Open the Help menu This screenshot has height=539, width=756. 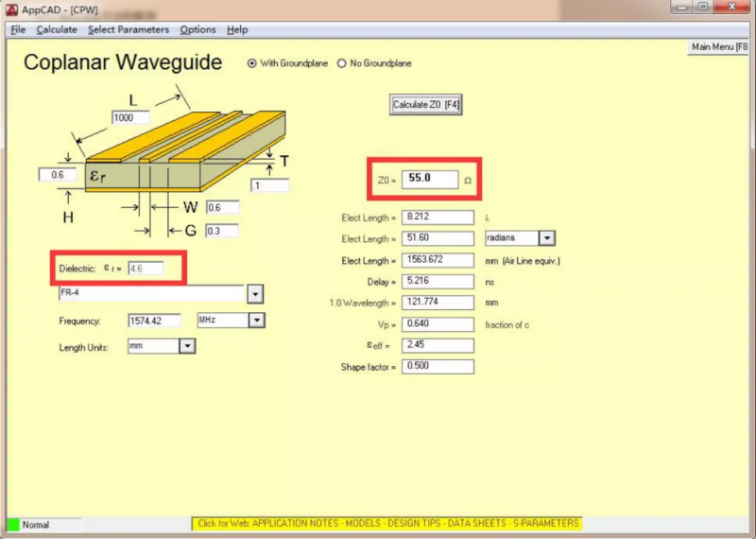[237, 29]
